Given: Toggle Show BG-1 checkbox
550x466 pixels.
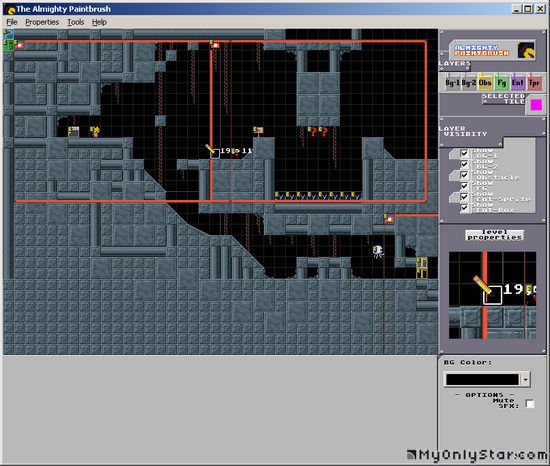Looking at the screenshot, I should tap(464, 153).
